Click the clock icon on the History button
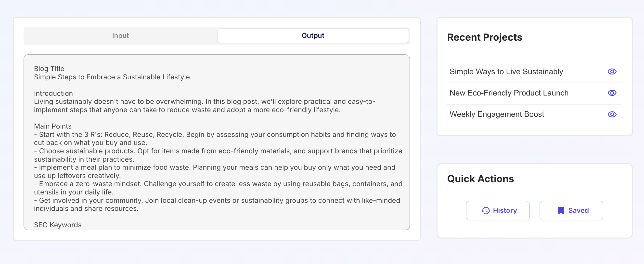644x264 pixels. click(485, 211)
